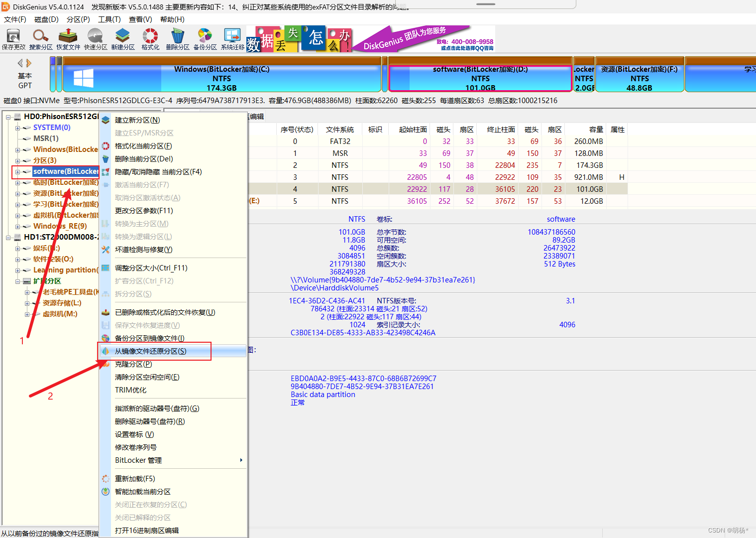The width and height of the screenshot is (756, 538).
Task: Choose 隐藏/取消隐藏 当前分区(F4) menu entry
Action: pos(173,172)
